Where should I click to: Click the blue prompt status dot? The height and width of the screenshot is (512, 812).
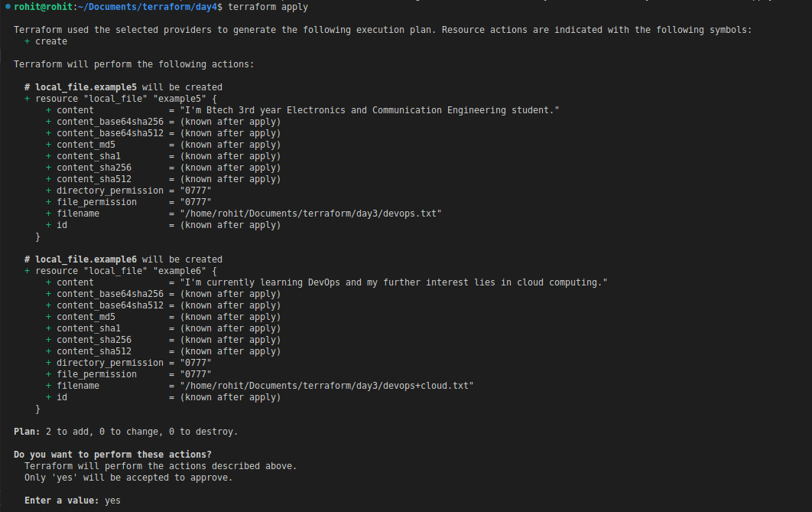point(8,7)
